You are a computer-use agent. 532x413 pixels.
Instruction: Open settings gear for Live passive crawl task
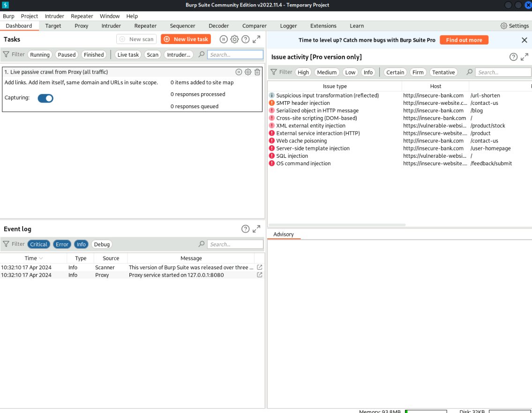pos(248,72)
